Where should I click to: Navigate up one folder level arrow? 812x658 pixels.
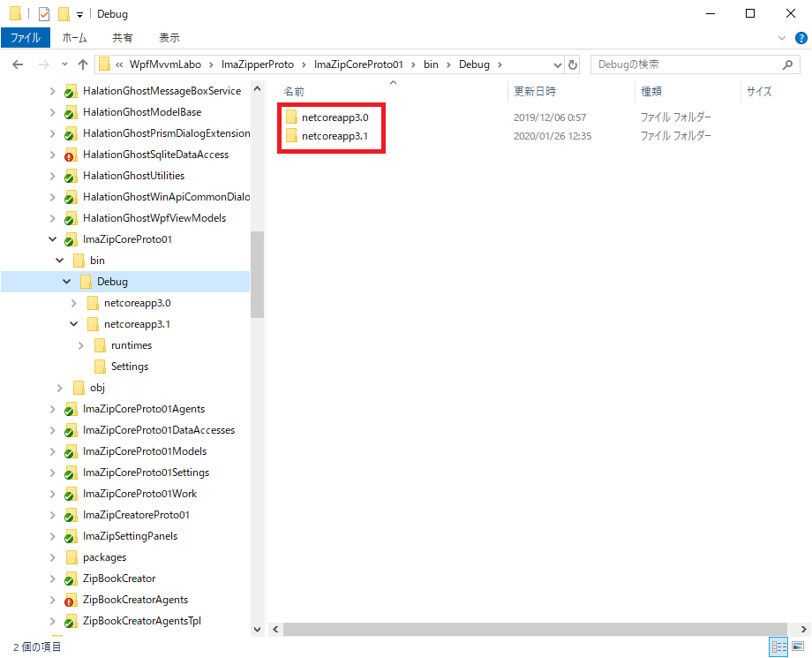click(x=83, y=64)
